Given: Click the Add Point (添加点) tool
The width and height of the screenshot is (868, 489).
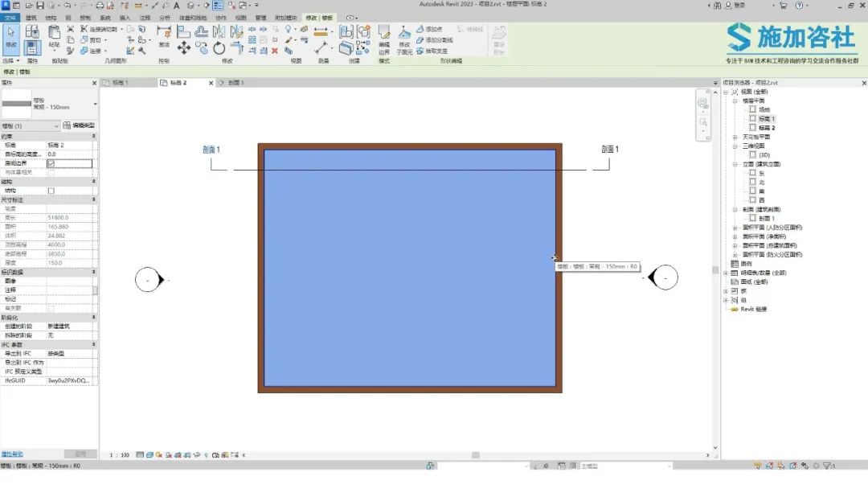Looking at the screenshot, I should pyautogui.click(x=430, y=29).
